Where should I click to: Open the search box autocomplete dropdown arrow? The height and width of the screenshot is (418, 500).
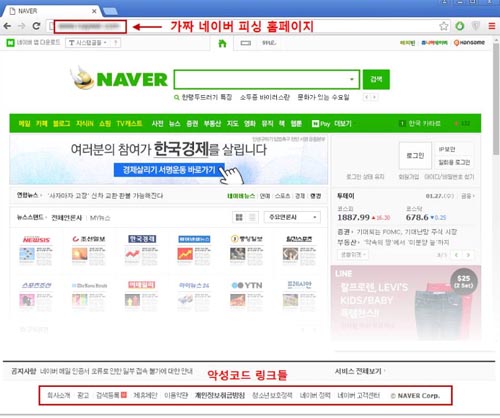tap(351, 79)
